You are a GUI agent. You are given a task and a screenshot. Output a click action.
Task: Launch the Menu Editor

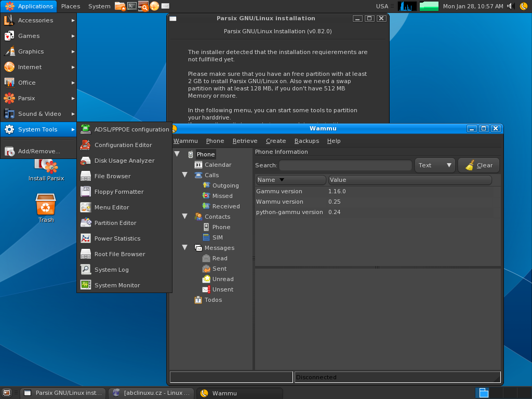(125, 207)
